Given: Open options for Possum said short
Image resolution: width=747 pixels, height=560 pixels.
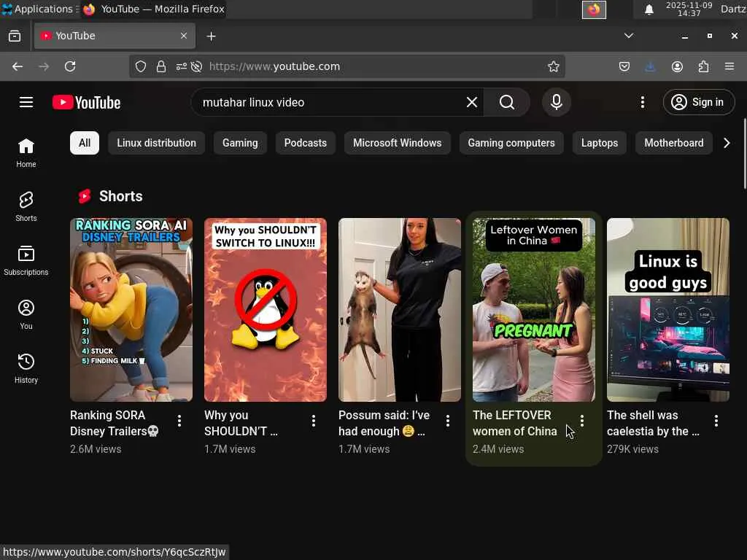Looking at the screenshot, I should tap(448, 421).
